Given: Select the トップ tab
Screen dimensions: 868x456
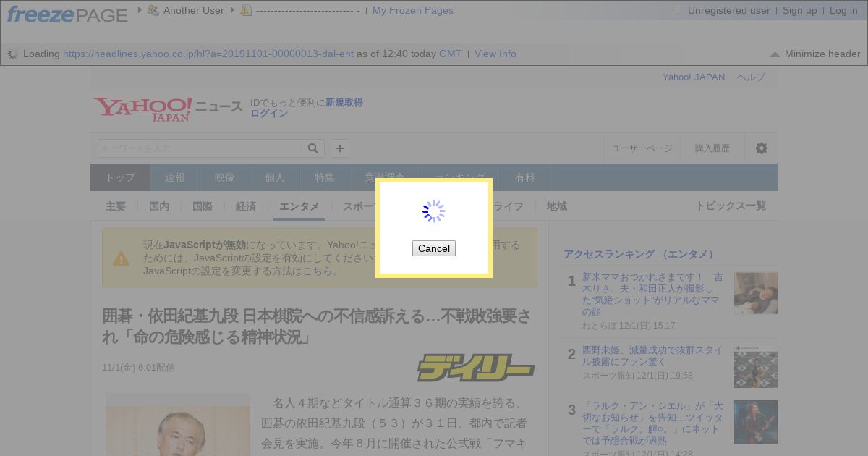Looking at the screenshot, I should pos(120,177).
